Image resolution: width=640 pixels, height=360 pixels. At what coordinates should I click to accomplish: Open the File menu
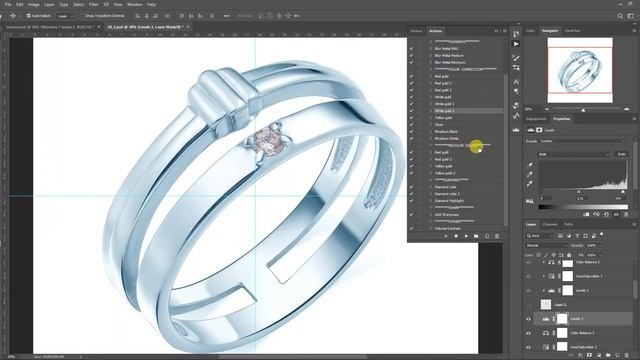click(8, 4)
